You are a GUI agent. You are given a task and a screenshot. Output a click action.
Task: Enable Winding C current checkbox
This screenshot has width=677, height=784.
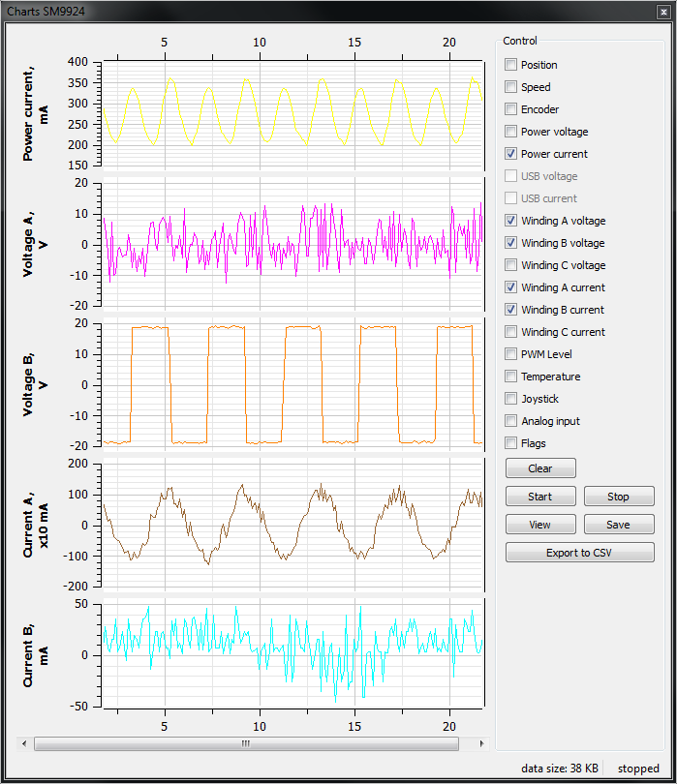tap(510, 332)
